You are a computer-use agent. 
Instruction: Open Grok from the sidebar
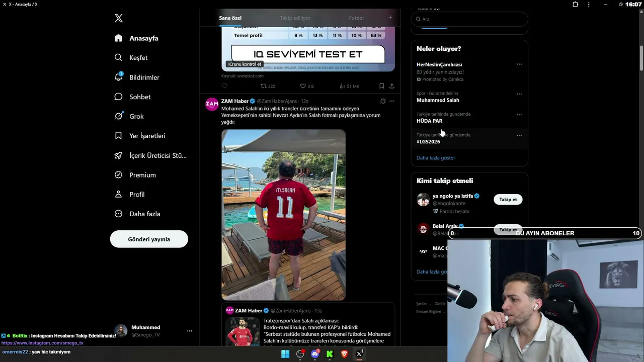(129, 116)
